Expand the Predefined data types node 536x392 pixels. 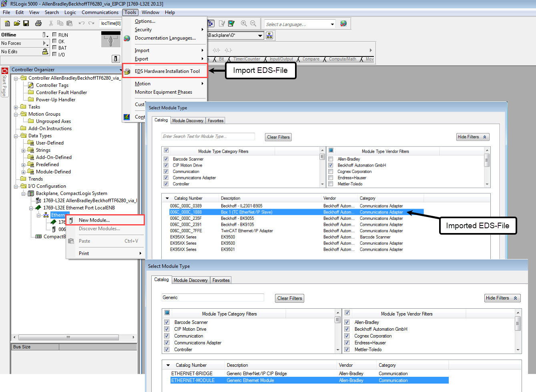point(24,165)
